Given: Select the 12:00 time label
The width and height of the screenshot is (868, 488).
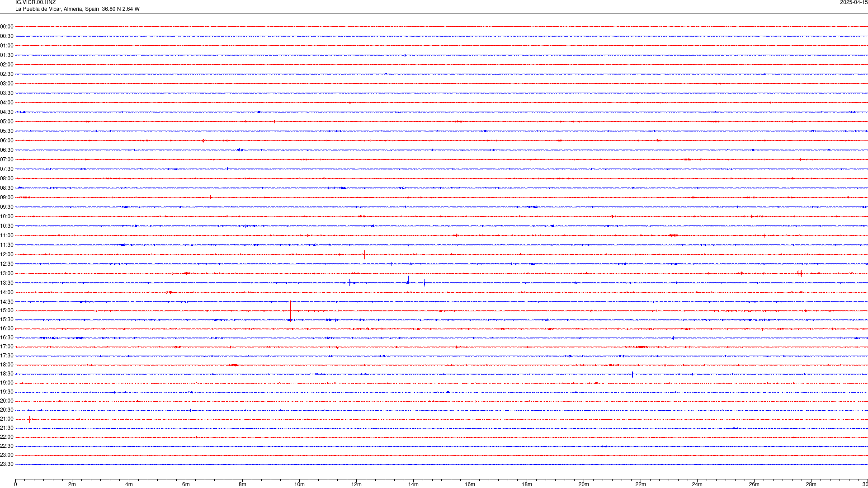Looking at the screenshot, I should (x=7, y=254).
